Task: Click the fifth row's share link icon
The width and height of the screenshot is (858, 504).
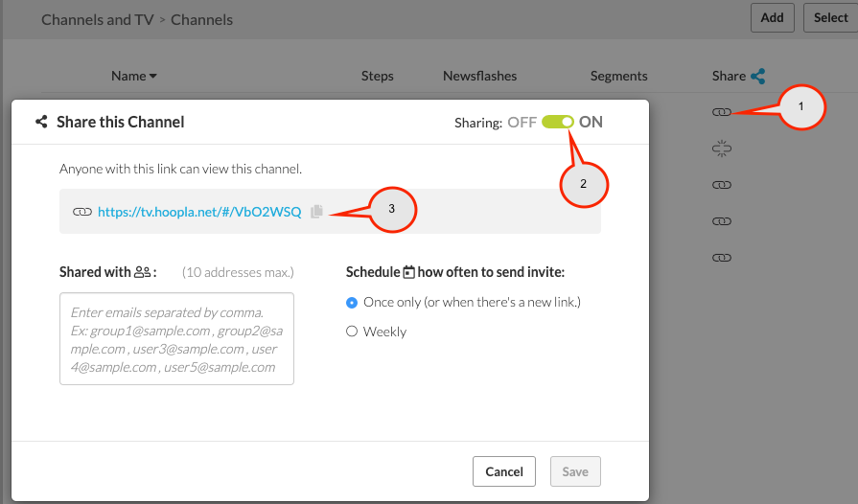Action: coord(722,258)
